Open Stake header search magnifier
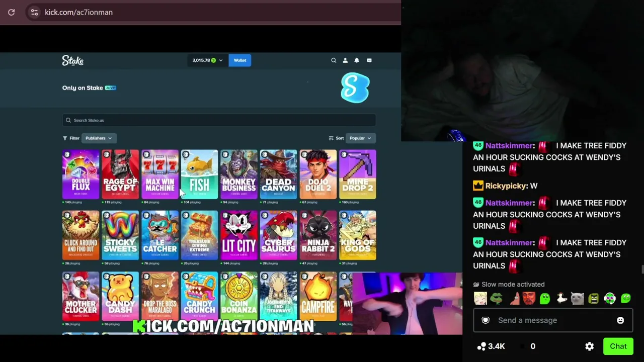This screenshot has height=362, width=644. point(334,60)
